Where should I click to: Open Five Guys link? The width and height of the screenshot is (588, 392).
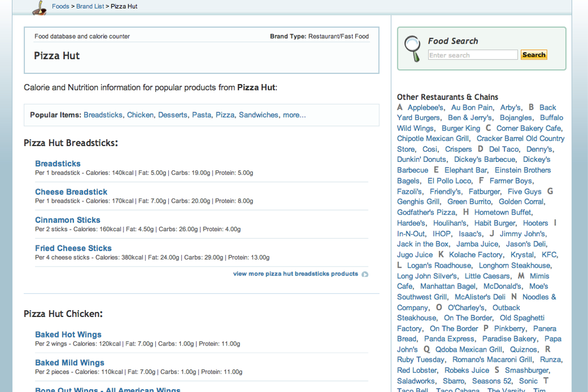(x=525, y=191)
